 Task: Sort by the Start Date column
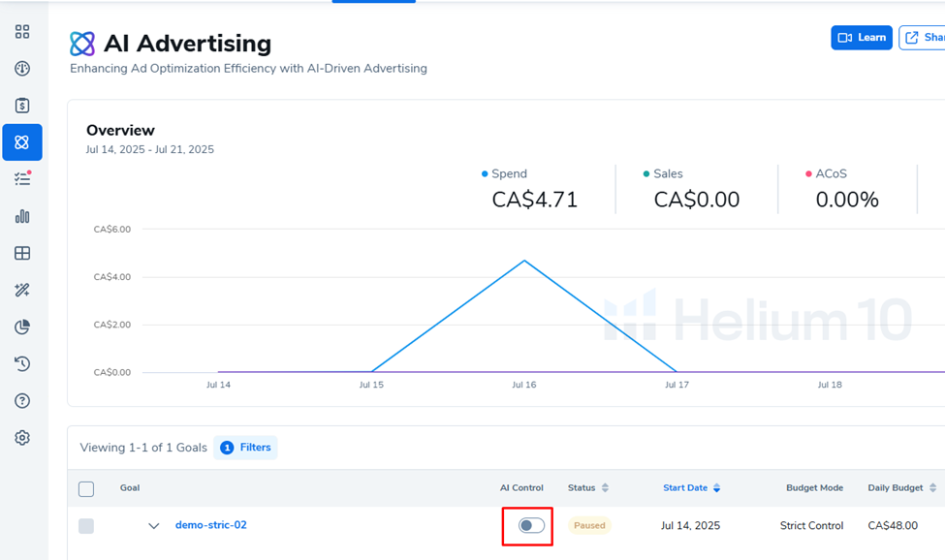pos(691,488)
